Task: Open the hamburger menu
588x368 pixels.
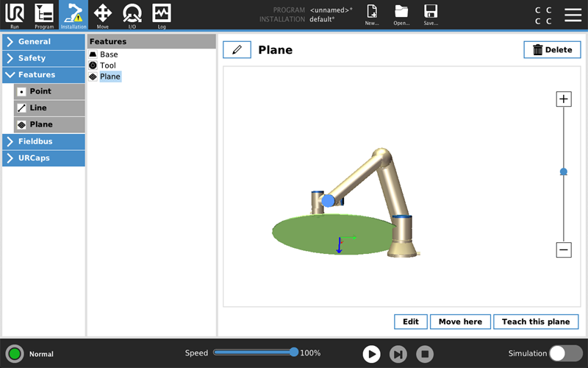Action: click(573, 15)
